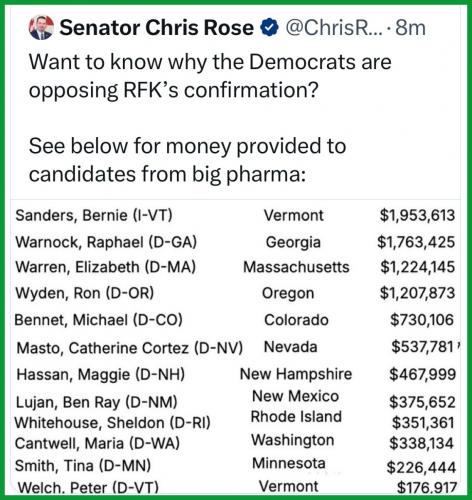Click the Warren, Elizabeth (D-MA) name
The image size is (472, 500).
click(106, 267)
